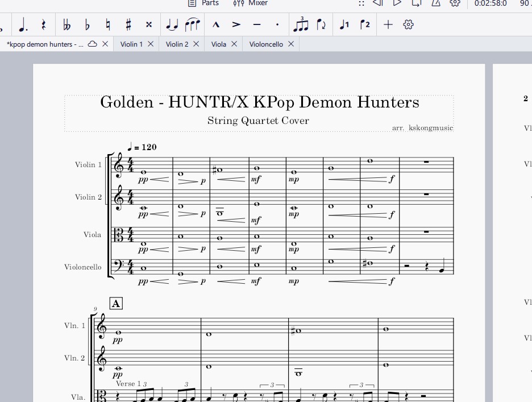Select the Viola alto clef in first system

click(x=119, y=235)
